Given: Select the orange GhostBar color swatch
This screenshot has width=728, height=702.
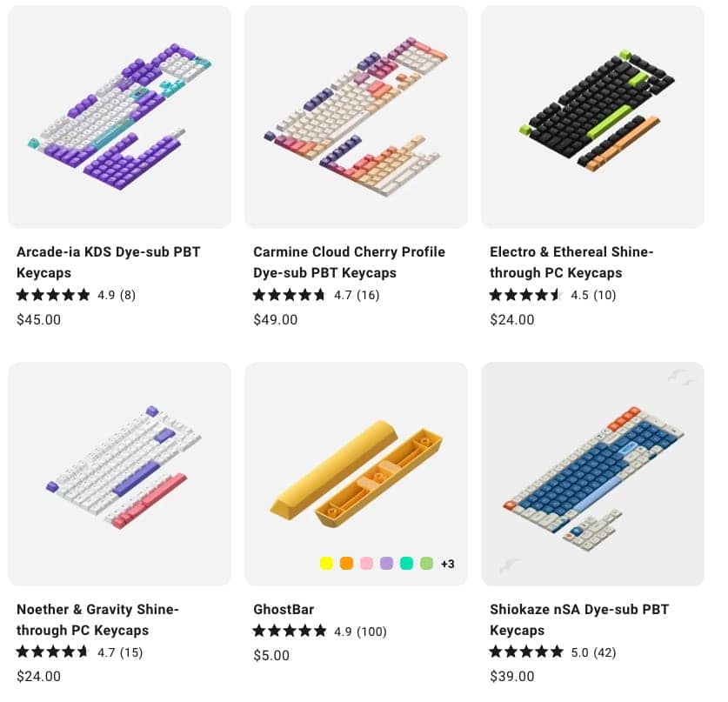Looking at the screenshot, I should 346,564.
